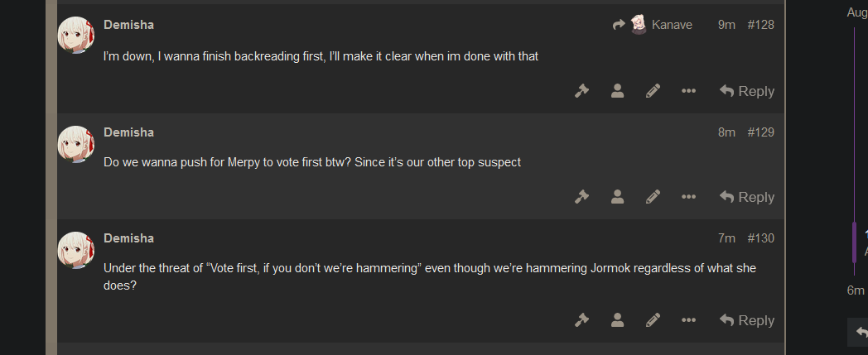This screenshot has width=868, height=355.
Task: Click the user icon on post #129
Action: pos(617,197)
